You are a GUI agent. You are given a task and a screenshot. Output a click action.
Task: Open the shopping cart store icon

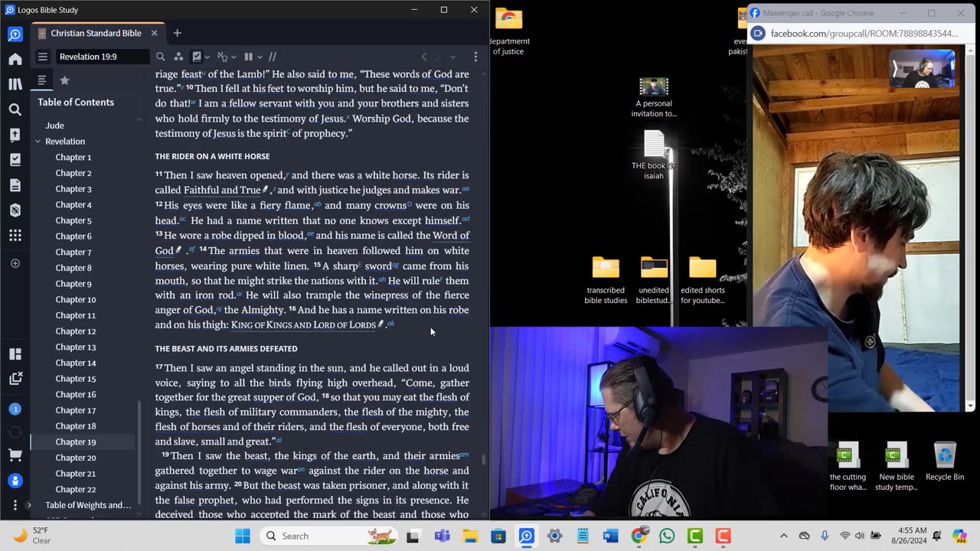(x=15, y=456)
